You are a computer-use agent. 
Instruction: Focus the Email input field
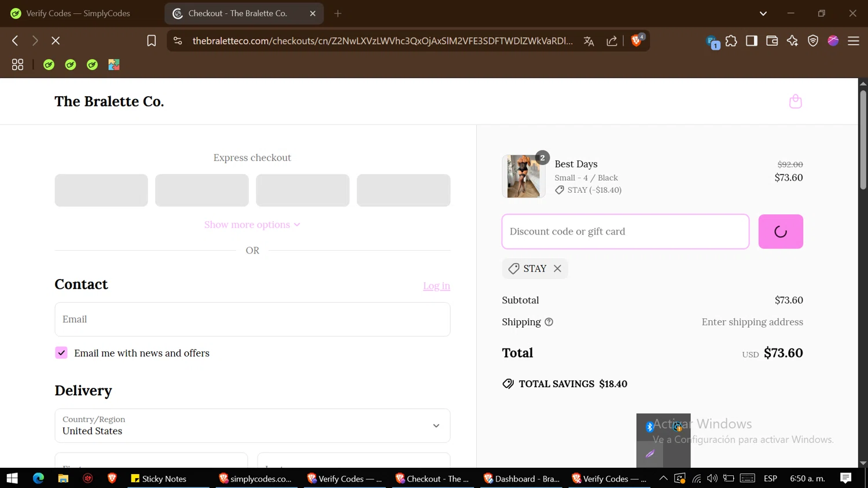pos(252,320)
